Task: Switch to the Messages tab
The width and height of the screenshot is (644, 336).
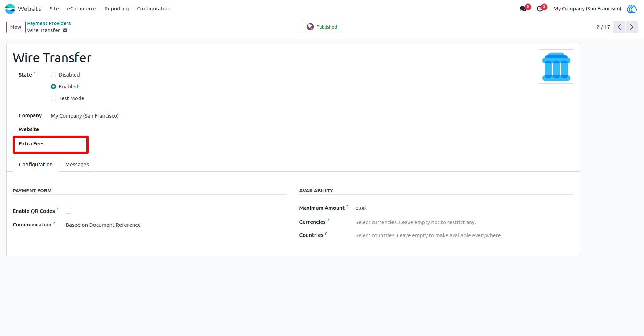Action: coord(77,165)
